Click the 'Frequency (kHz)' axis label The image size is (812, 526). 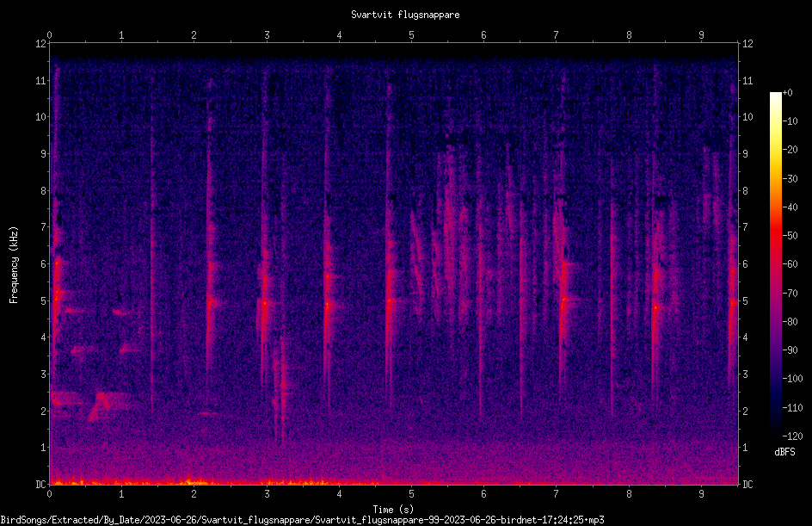point(14,265)
